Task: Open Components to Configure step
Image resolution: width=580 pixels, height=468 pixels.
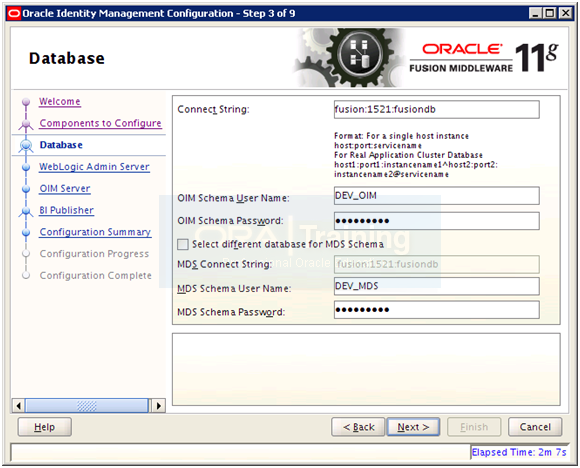Action: 100,123
